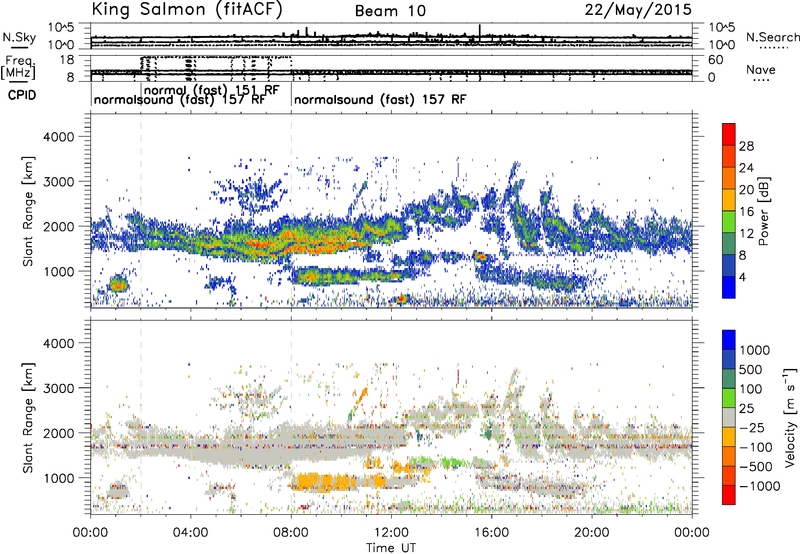800x554 pixels.
Task: Click the '500' tick on Velocity scale
Action: (751, 370)
